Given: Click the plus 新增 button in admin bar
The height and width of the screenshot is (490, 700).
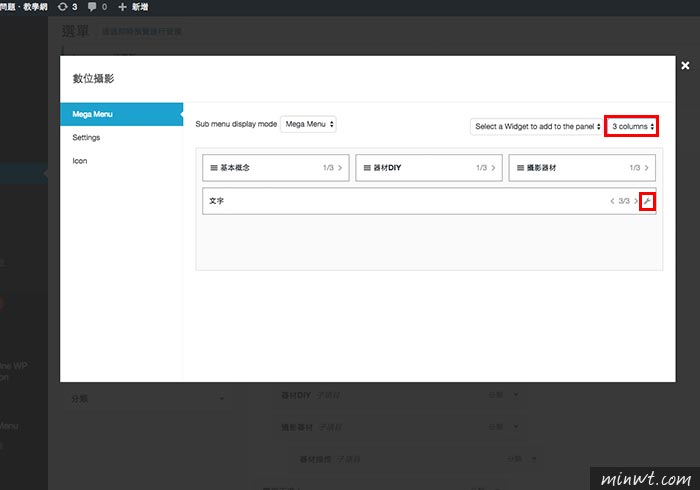Looking at the screenshot, I should tap(133, 7).
